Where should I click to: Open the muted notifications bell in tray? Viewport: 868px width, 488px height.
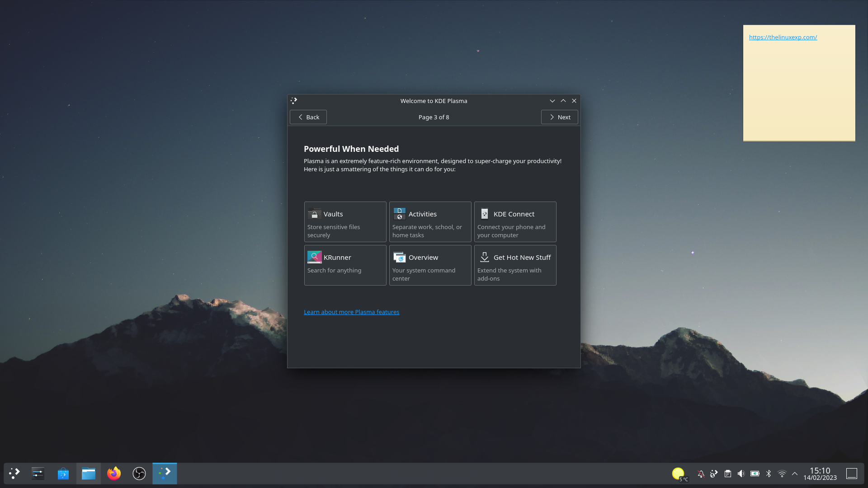point(701,474)
